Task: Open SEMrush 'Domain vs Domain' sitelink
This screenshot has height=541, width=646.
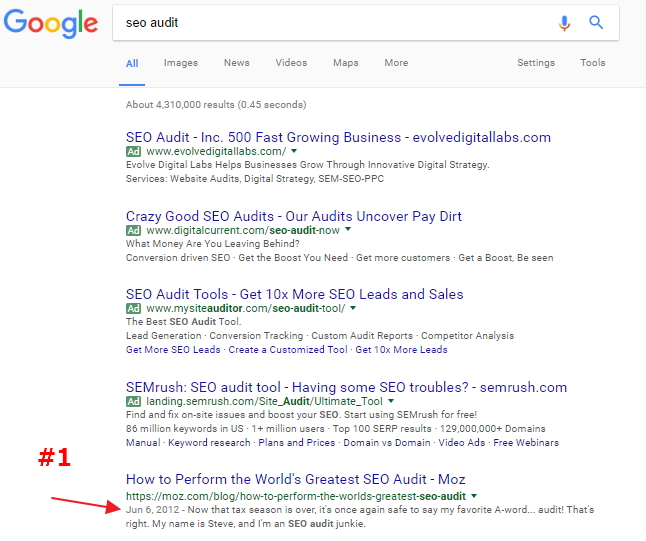Action: point(387,443)
